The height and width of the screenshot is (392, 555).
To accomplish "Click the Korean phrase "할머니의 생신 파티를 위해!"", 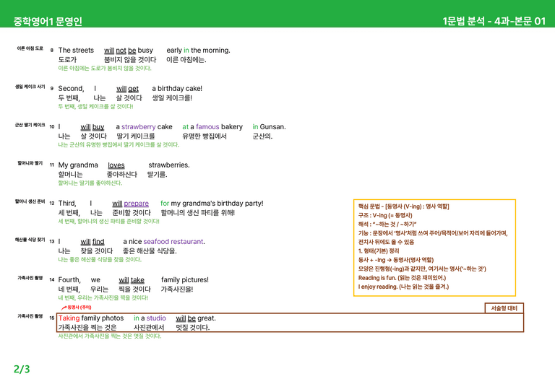I will (197, 213).
